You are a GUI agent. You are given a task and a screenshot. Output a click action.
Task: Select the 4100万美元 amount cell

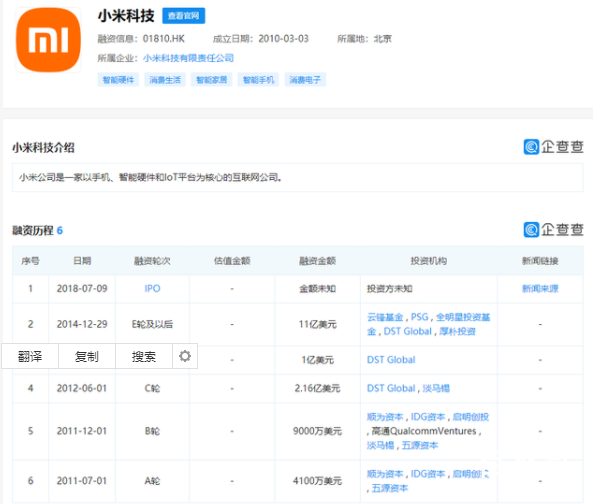tap(317, 481)
